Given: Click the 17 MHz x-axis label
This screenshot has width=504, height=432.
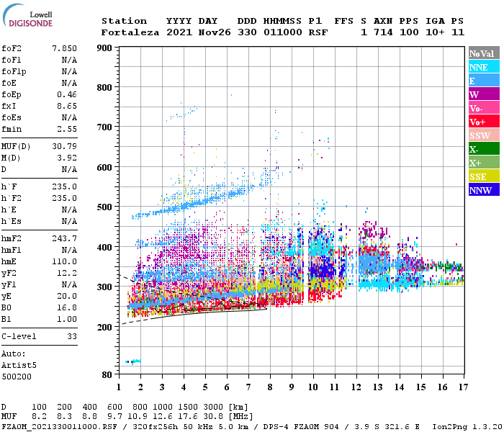Looking at the screenshot, I should point(463,387).
